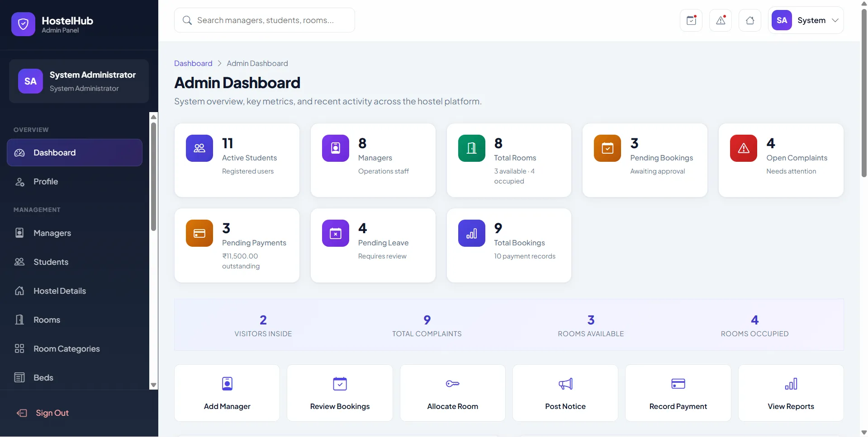Click the Post Notice megaphone icon

pyautogui.click(x=565, y=384)
